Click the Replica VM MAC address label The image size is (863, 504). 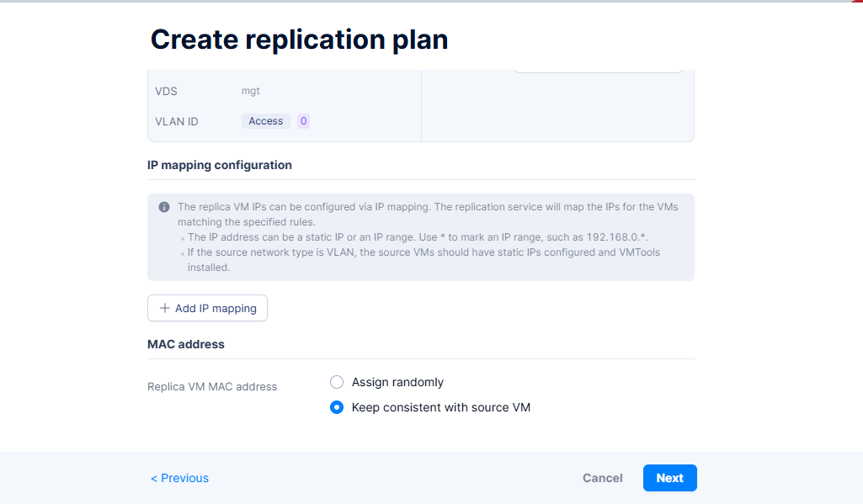pyautogui.click(x=211, y=387)
